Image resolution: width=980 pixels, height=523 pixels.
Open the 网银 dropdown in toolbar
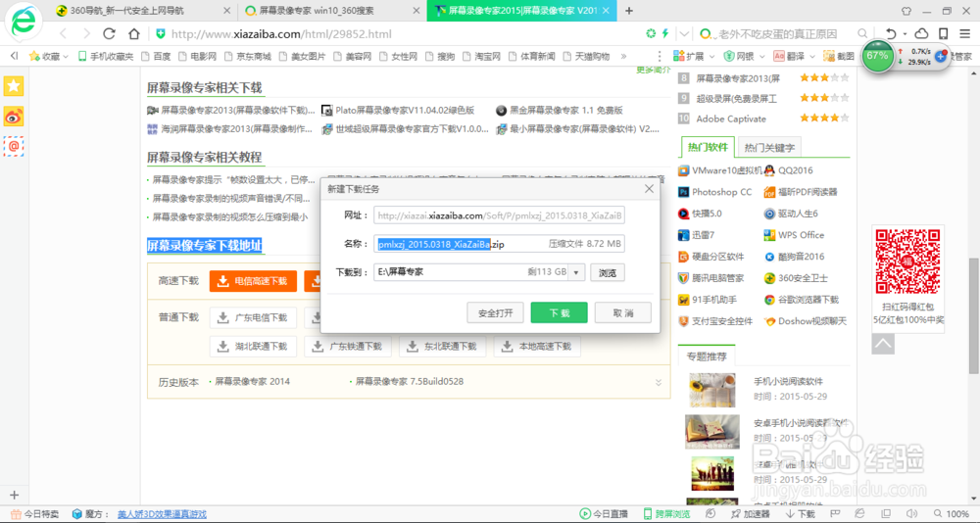[744, 56]
